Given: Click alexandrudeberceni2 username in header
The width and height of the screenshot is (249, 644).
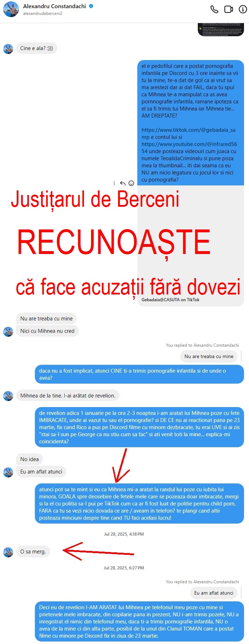Looking at the screenshot, I should tap(43, 13).
